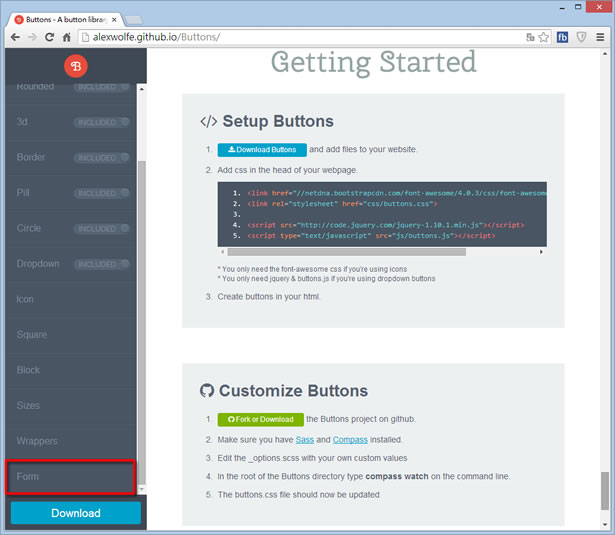Screen dimensions: 615x535
Task: Click the code block scroll left arrow
Action: 222,252
